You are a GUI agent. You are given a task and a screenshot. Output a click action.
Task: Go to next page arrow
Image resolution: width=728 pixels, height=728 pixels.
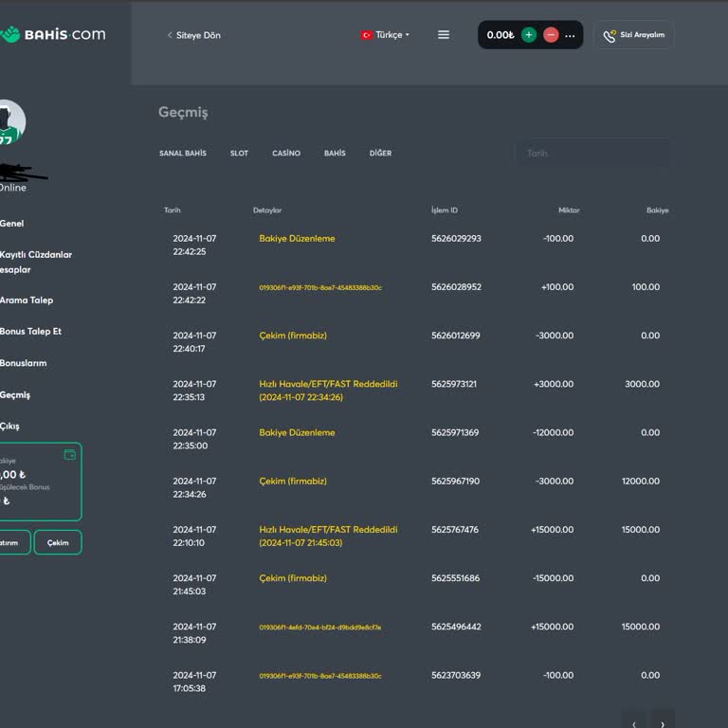[663, 722]
